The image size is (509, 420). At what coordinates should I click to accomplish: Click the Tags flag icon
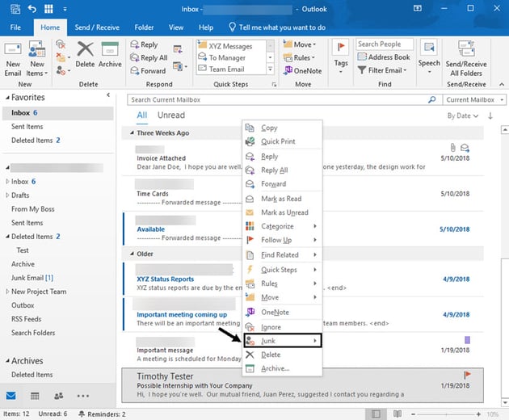pos(340,47)
